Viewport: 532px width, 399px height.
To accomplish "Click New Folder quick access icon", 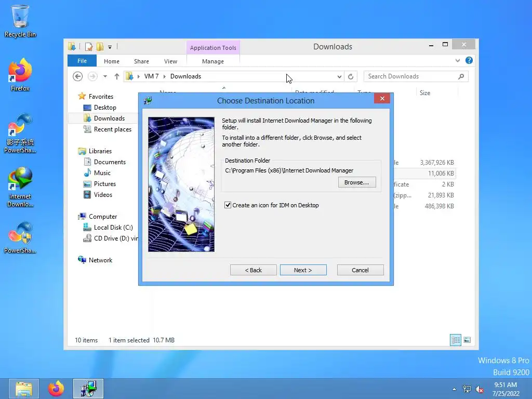I will pyautogui.click(x=100, y=46).
